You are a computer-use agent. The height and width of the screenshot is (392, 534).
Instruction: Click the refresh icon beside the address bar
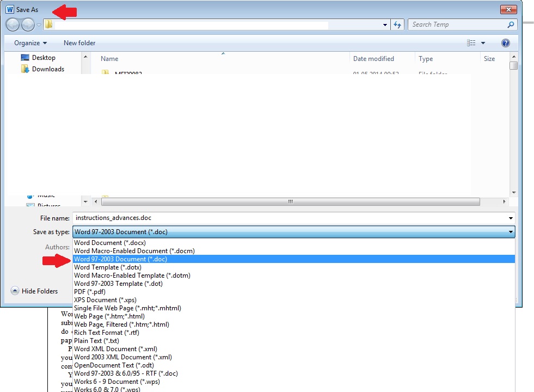pyautogui.click(x=397, y=25)
